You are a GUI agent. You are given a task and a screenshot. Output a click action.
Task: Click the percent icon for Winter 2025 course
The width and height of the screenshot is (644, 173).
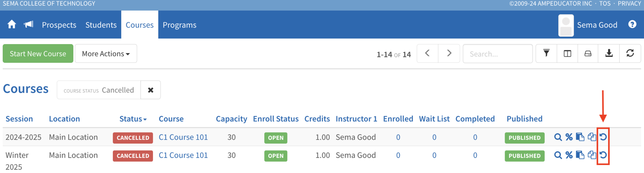pos(569,155)
